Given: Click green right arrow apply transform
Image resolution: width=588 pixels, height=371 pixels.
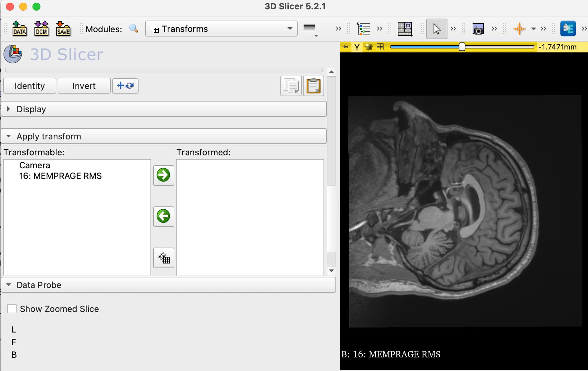Looking at the screenshot, I should [x=164, y=175].
